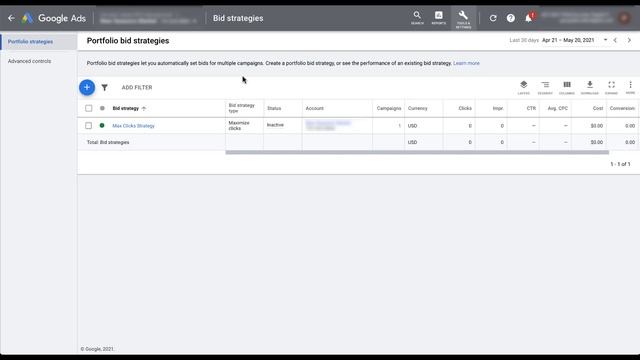Select Advanced controls in the sidebar

pos(29,61)
